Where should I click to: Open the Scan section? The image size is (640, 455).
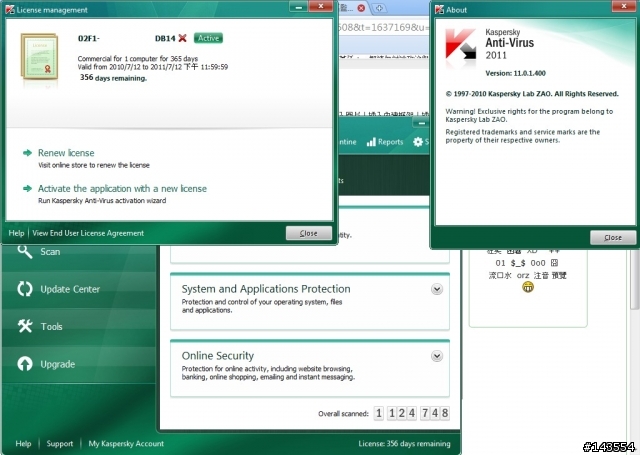click(x=79, y=252)
